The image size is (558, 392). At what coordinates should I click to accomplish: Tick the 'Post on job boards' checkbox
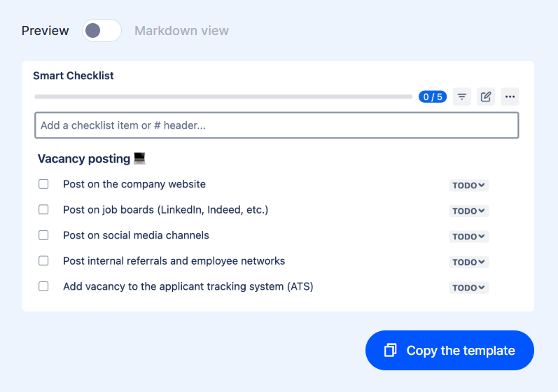click(x=43, y=209)
